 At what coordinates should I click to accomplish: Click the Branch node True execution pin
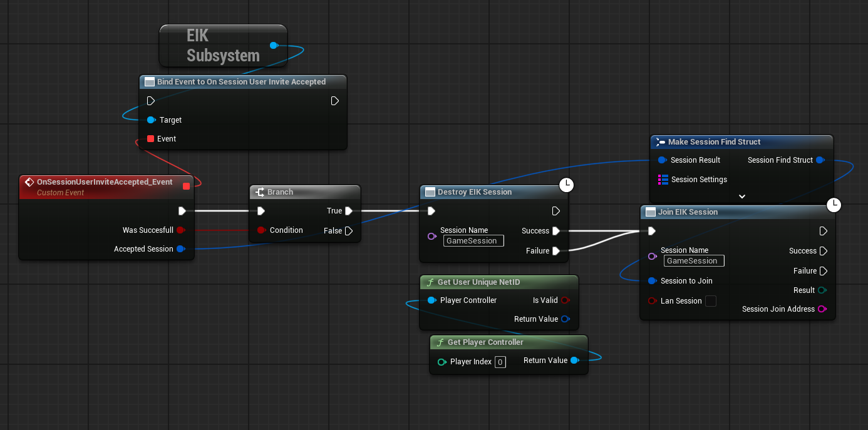point(349,211)
